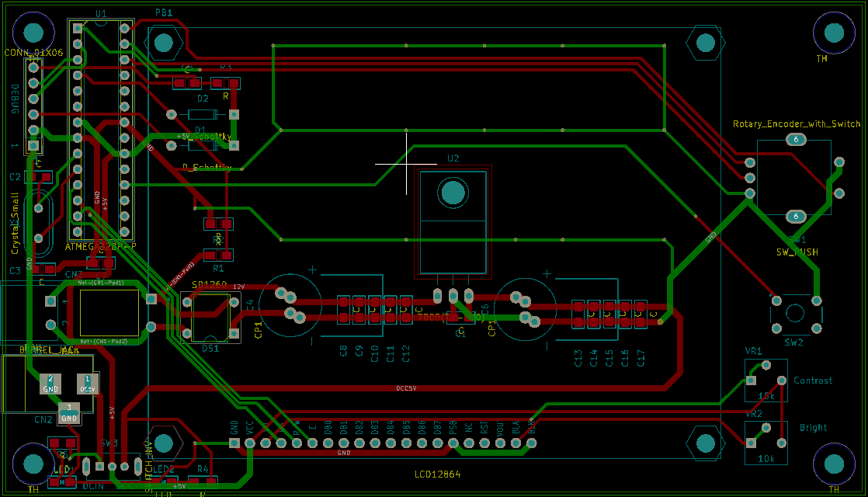Select the bottom-left TH mounting hole
The image size is (868, 497).
click(33, 464)
